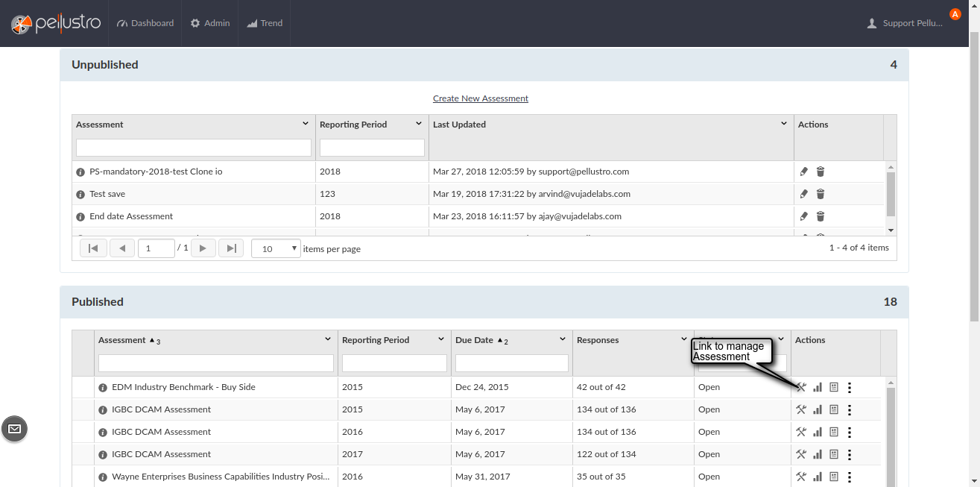Open report for Wayne Enterprises assessment
Viewport: 980px width, 487px height.
coord(834,477)
